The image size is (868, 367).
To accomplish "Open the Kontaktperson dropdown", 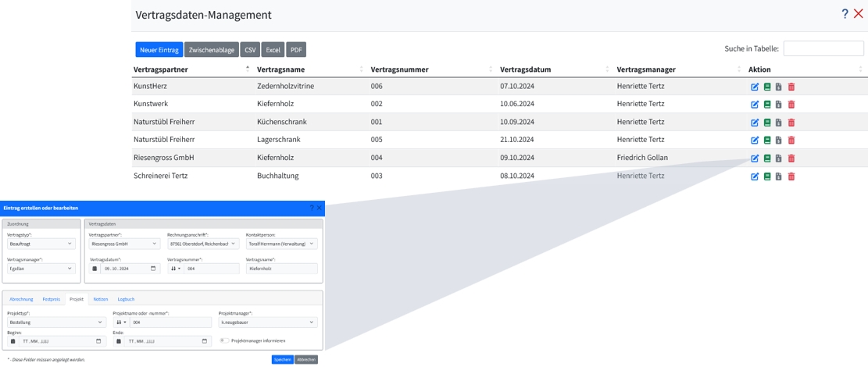I will [x=281, y=244].
